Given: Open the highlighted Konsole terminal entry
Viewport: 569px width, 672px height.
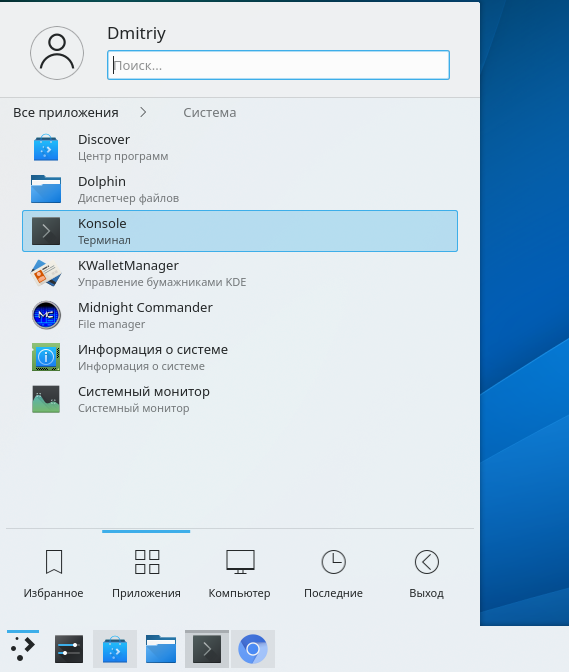Looking at the screenshot, I should (240, 231).
